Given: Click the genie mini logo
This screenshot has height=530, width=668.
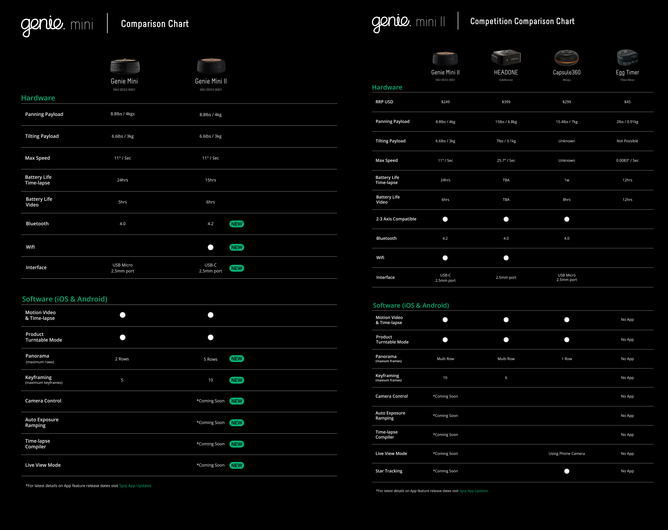Looking at the screenshot, I should pos(58,24).
